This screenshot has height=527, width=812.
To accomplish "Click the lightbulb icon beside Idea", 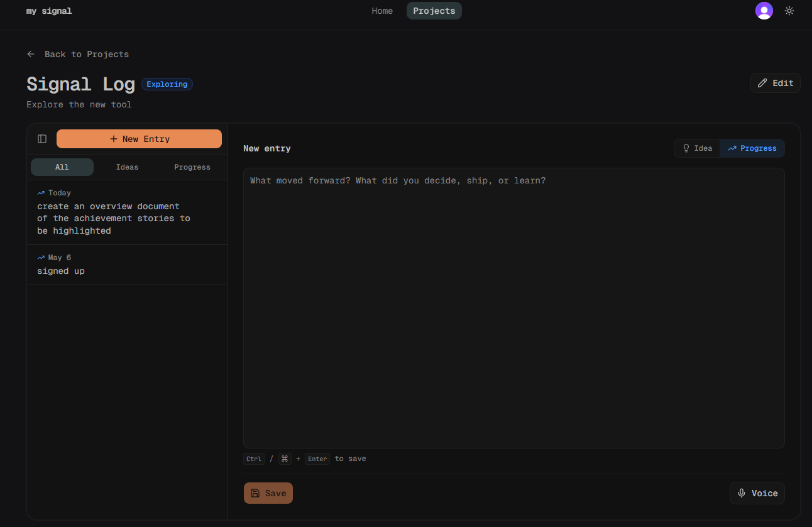I will pos(686,148).
